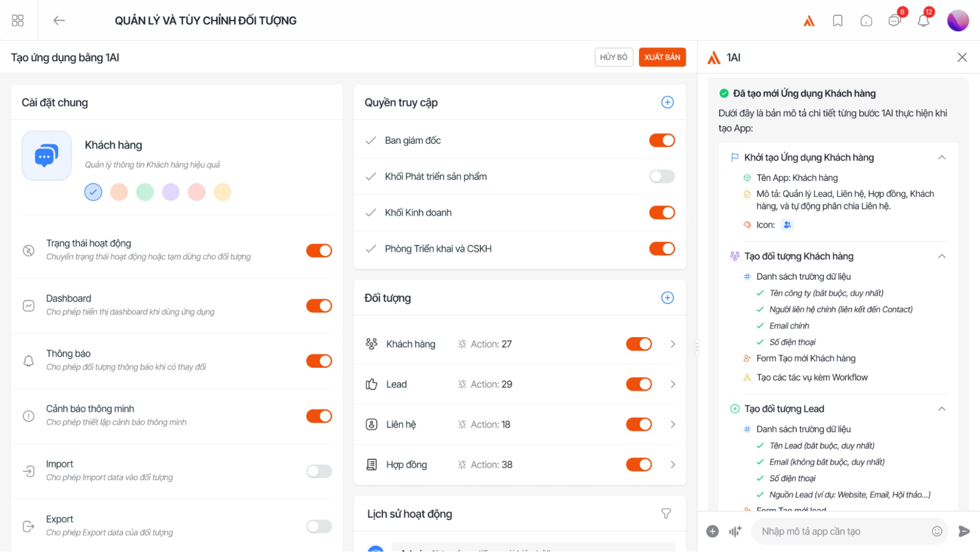The width and height of the screenshot is (980, 552).
Task: Send the 1AI message with arrow icon
Action: click(964, 531)
